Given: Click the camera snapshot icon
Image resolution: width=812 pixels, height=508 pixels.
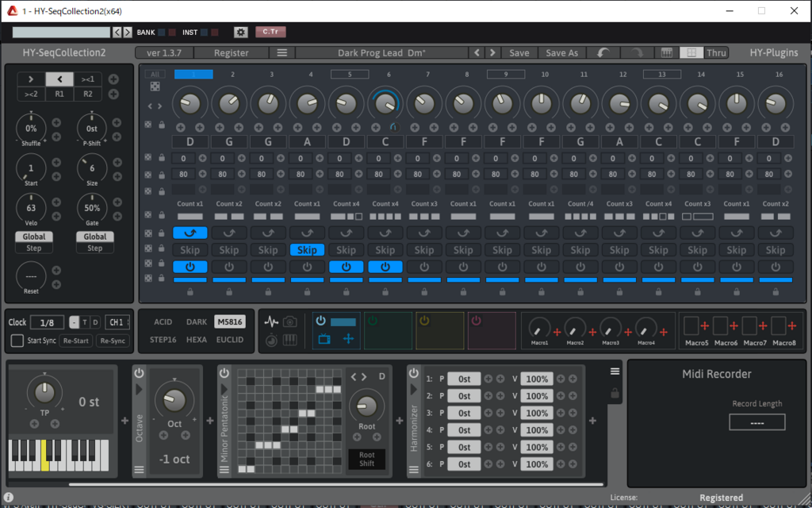Looking at the screenshot, I should click(290, 322).
